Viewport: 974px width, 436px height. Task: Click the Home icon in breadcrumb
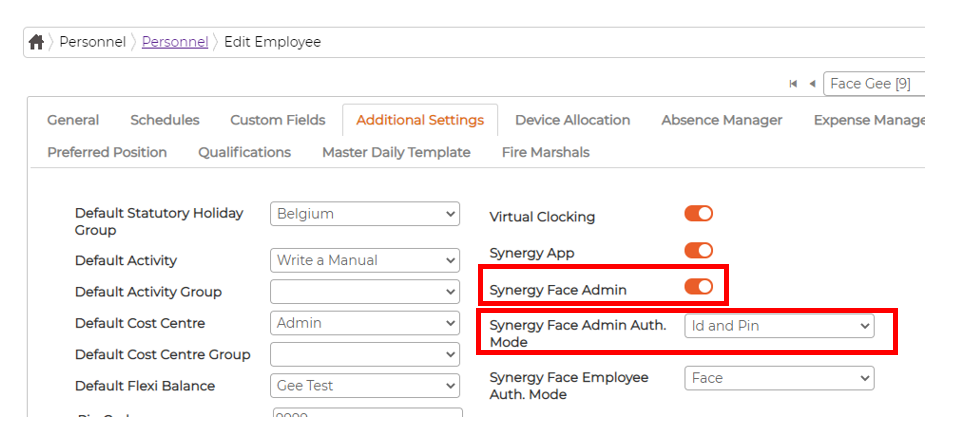point(36,42)
